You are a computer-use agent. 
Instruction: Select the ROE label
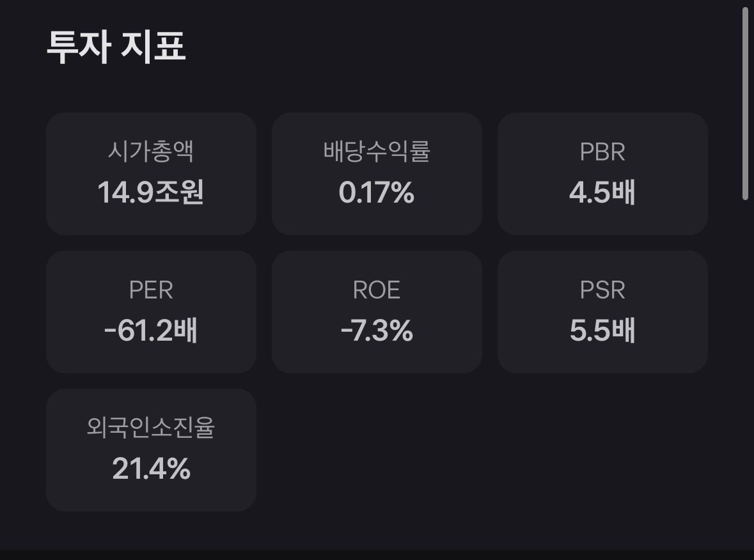click(377, 290)
